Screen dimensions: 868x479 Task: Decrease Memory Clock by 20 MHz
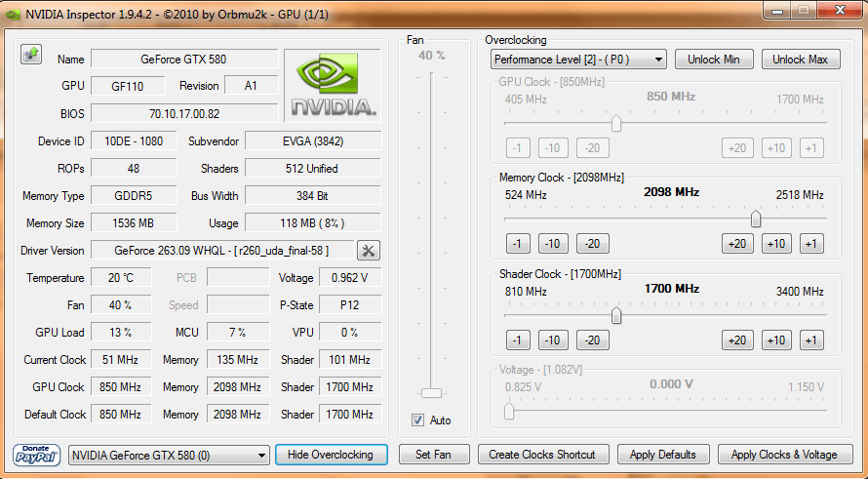point(592,244)
